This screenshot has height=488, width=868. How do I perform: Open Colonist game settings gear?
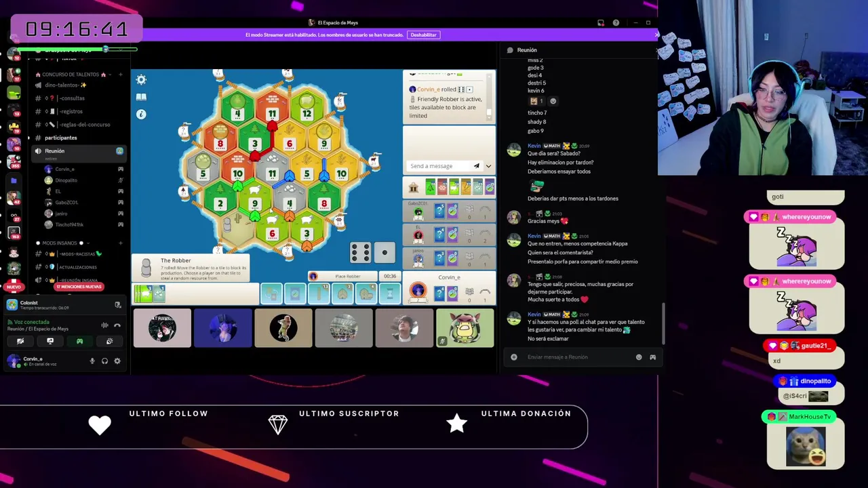click(141, 80)
